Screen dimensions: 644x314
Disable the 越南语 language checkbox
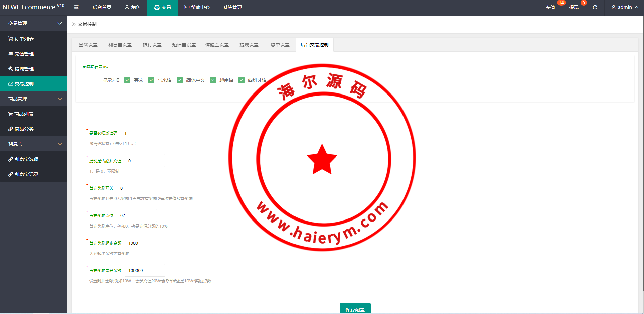213,80
